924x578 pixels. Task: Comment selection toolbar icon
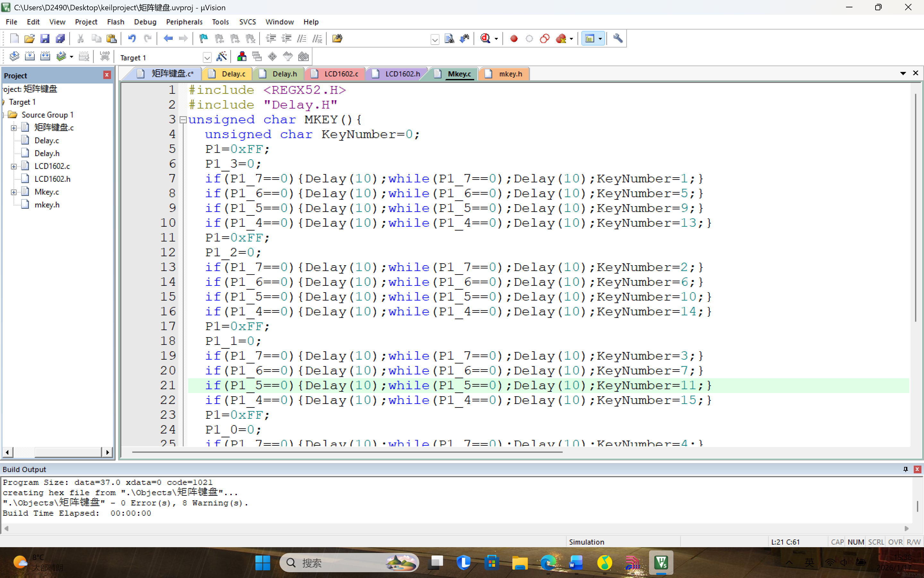click(302, 39)
